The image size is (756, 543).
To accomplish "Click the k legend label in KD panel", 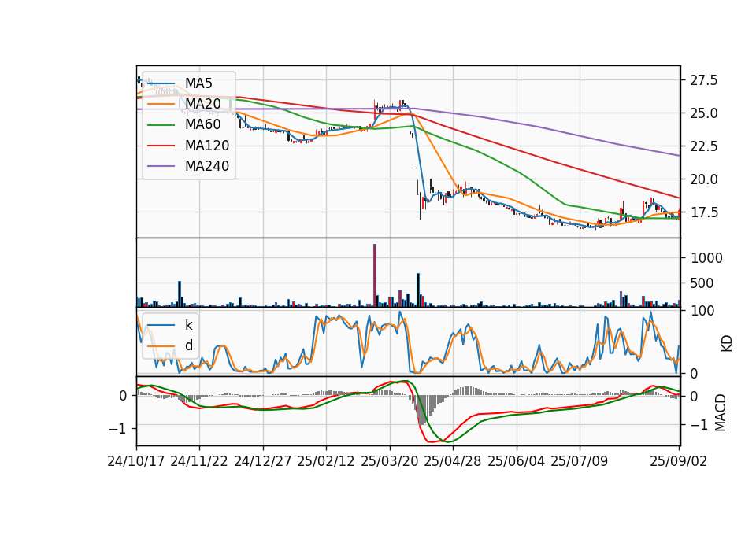I will click(x=189, y=325).
